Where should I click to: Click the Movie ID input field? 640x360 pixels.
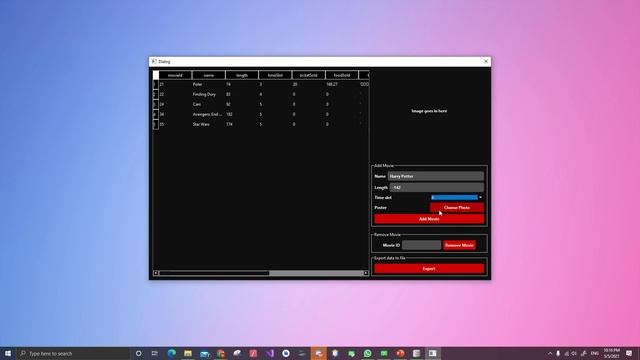(x=421, y=245)
